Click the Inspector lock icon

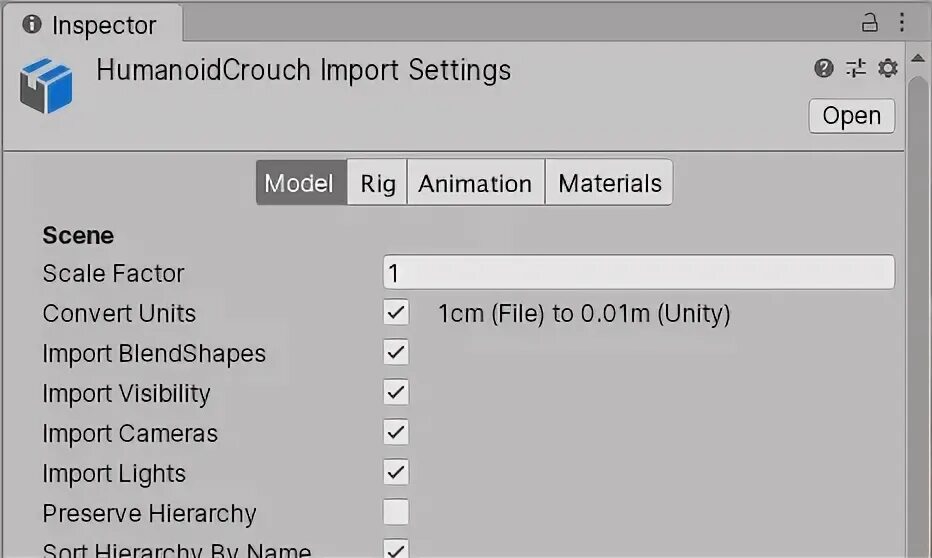870,23
